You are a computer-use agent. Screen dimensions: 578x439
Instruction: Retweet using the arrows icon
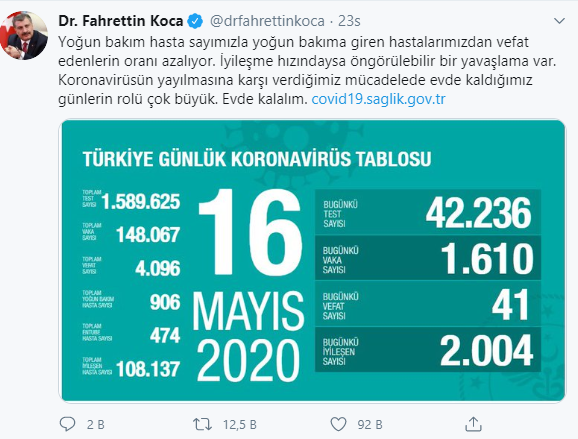[x=203, y=424]
